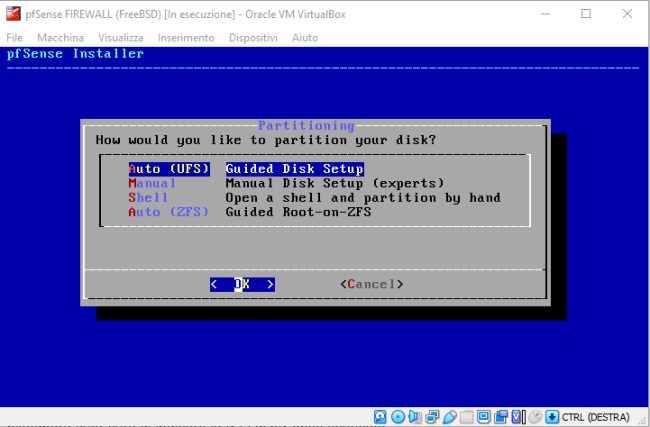Open the USB devices indicator icon

pos(450,417)
